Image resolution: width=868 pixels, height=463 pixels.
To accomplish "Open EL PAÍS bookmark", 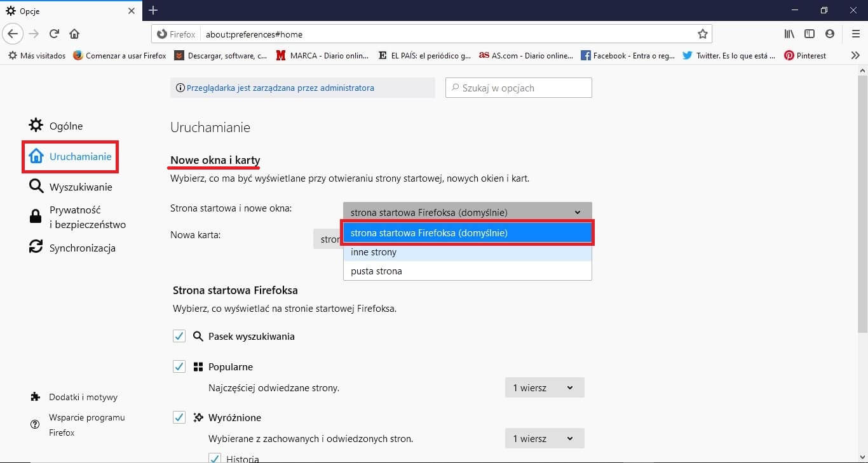I will pos(424,55).
